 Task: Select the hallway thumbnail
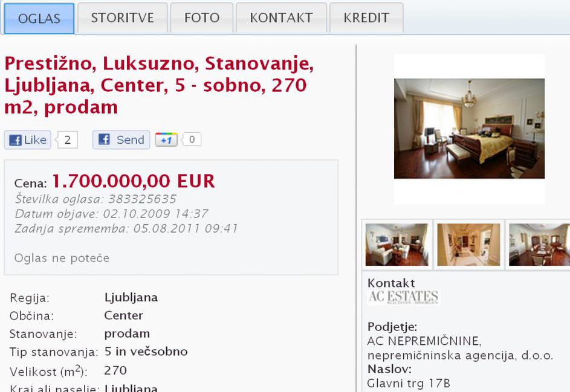(x=468, y=245)
